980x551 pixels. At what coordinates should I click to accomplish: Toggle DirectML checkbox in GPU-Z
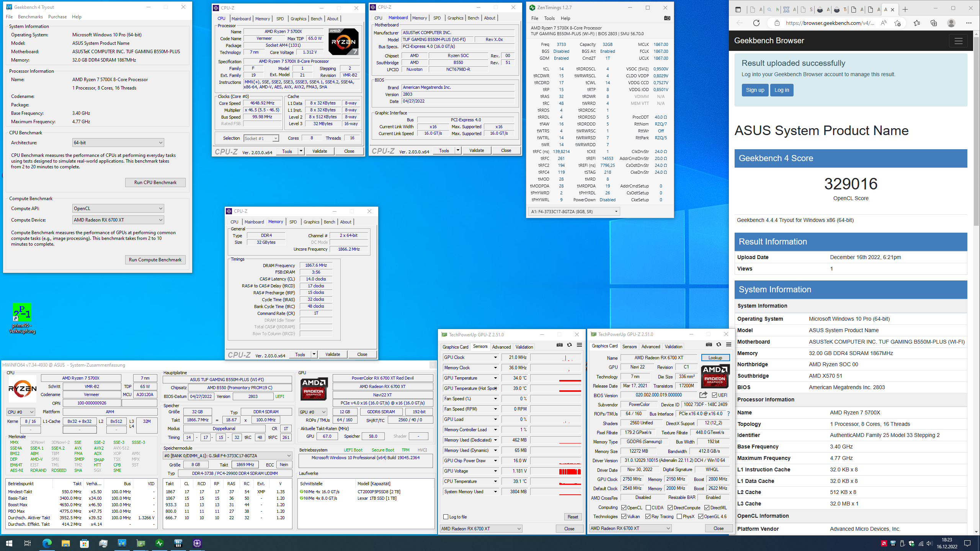707,507
